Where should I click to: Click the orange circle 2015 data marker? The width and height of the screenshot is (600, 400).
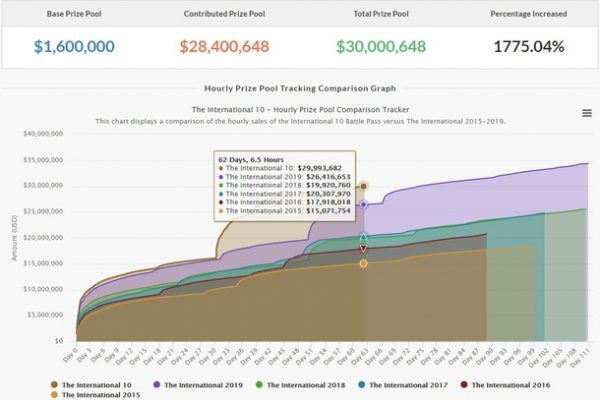(364, 264)
